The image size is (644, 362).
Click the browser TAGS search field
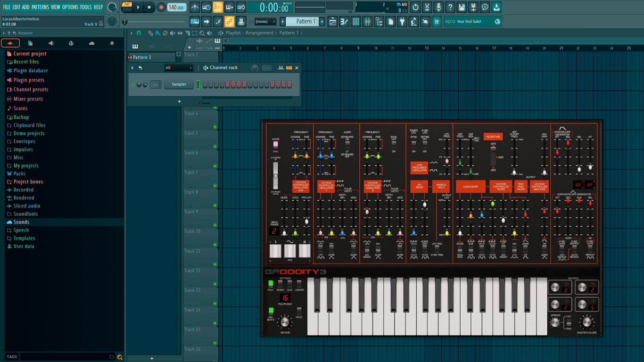click(x=67, y=357)
